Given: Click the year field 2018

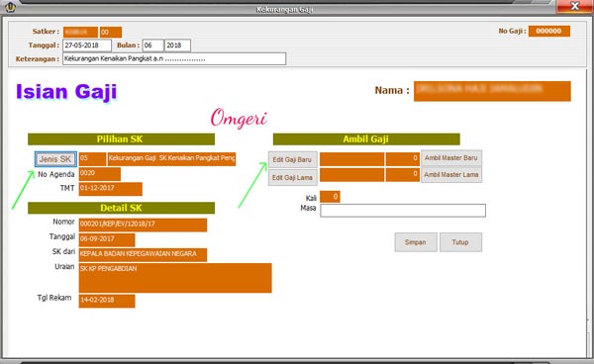Looking at the screenshot, I should (177, 45).
